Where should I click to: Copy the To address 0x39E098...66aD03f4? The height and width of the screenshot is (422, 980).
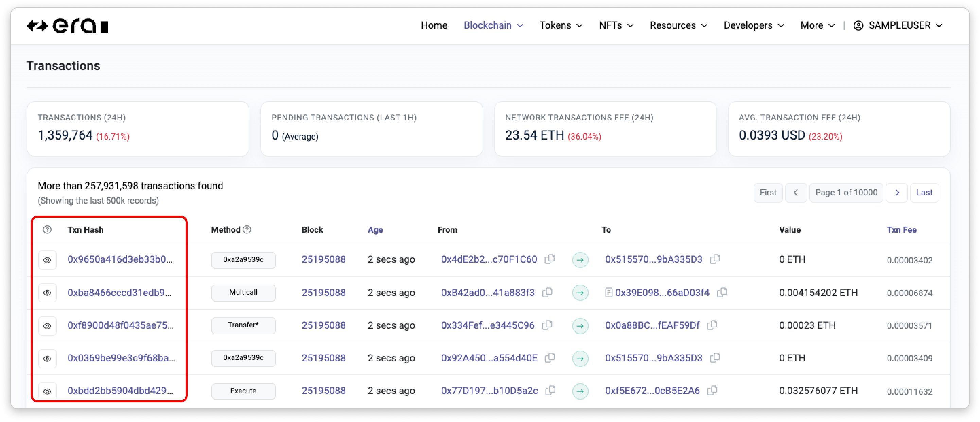[722, 292]
